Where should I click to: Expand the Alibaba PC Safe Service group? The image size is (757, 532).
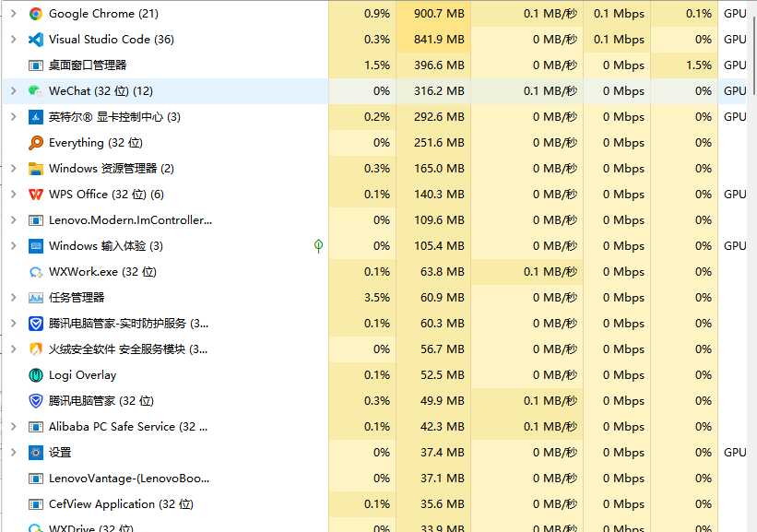tap(14, 427)
